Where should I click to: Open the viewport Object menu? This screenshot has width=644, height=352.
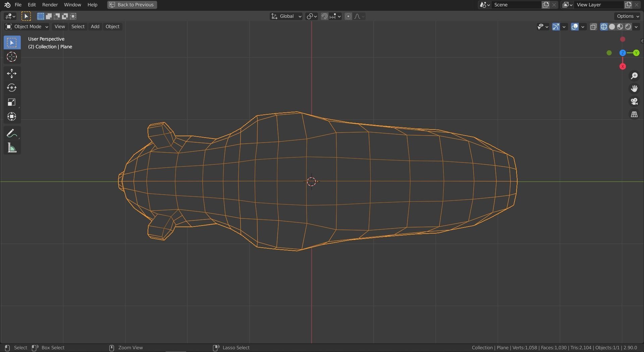pos(112,27)
